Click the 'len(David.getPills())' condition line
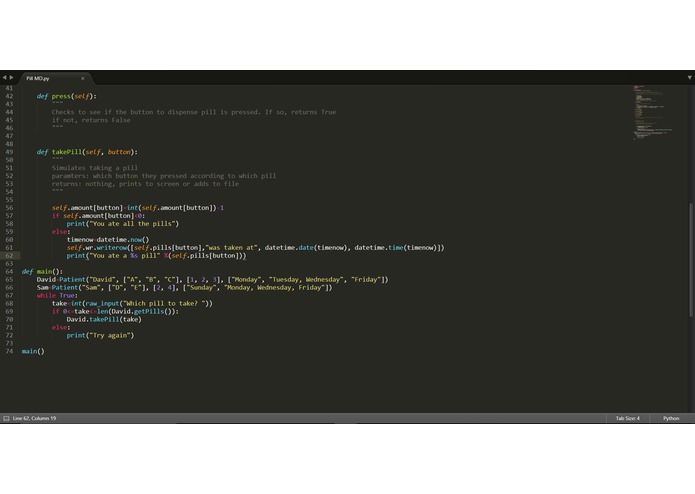This screenshot has width=695, height=494. coord(115,311)
